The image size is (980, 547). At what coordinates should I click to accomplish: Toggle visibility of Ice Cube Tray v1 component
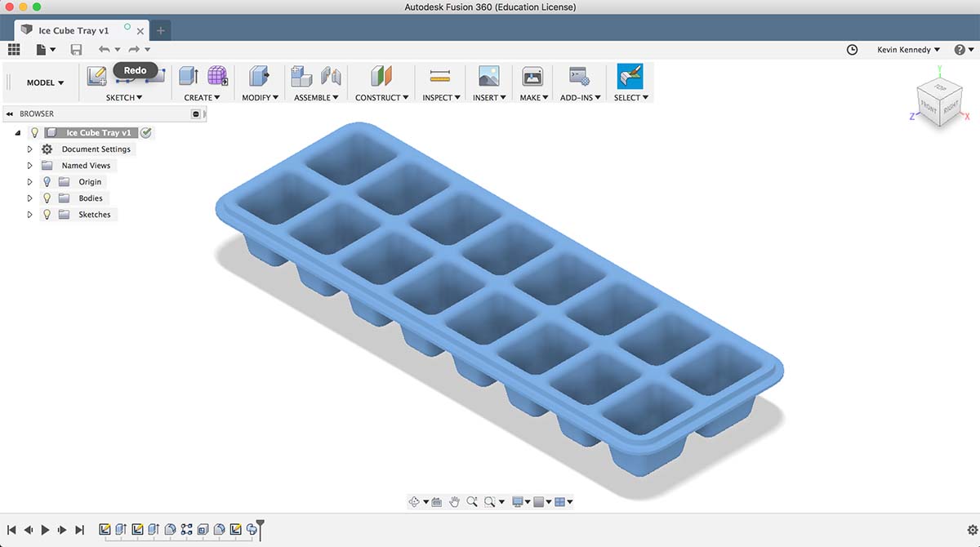click(34, 132)
